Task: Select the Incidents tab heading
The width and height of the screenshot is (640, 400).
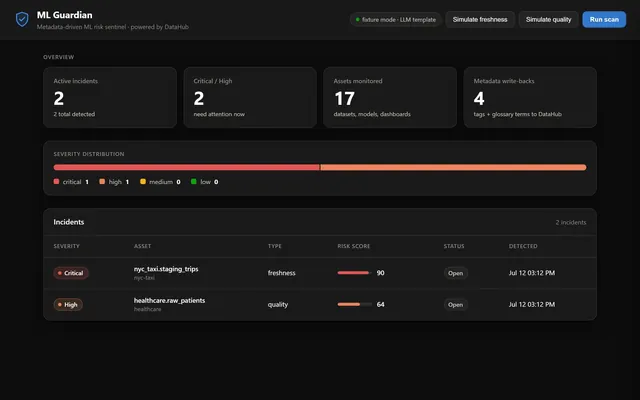Action: pos(69,222)
